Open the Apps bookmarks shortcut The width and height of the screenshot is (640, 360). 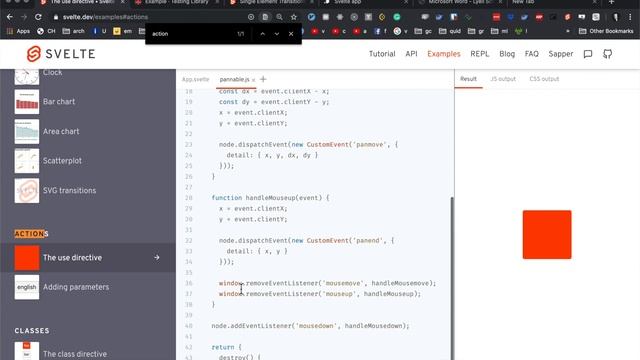coord(18,31)
